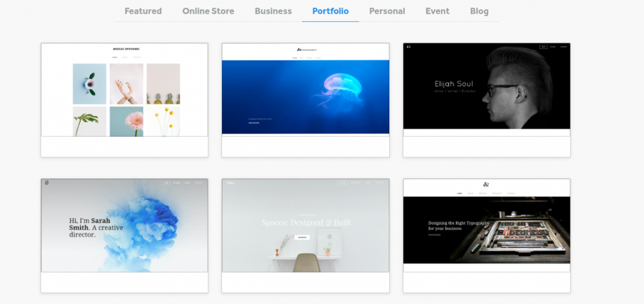The width and height of the screenshot is (644, 304).
Task: Show the Blog templates tab
Action: (479, 11)
